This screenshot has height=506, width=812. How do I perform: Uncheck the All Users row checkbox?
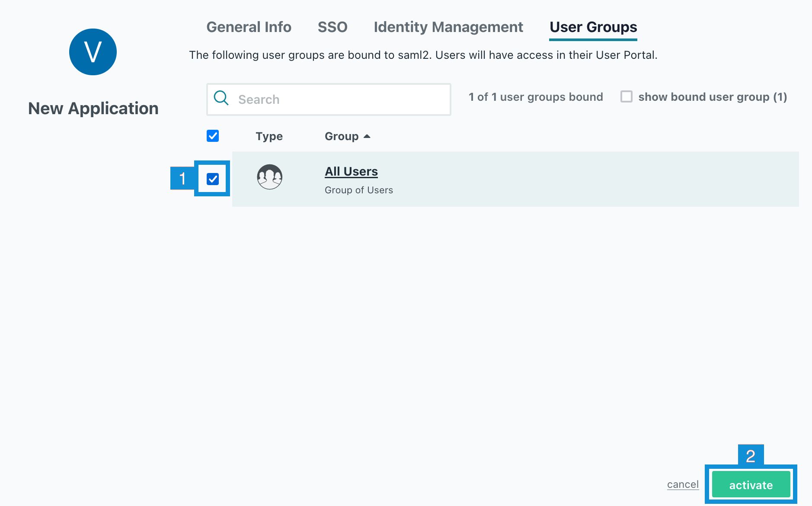coord(213,179)
